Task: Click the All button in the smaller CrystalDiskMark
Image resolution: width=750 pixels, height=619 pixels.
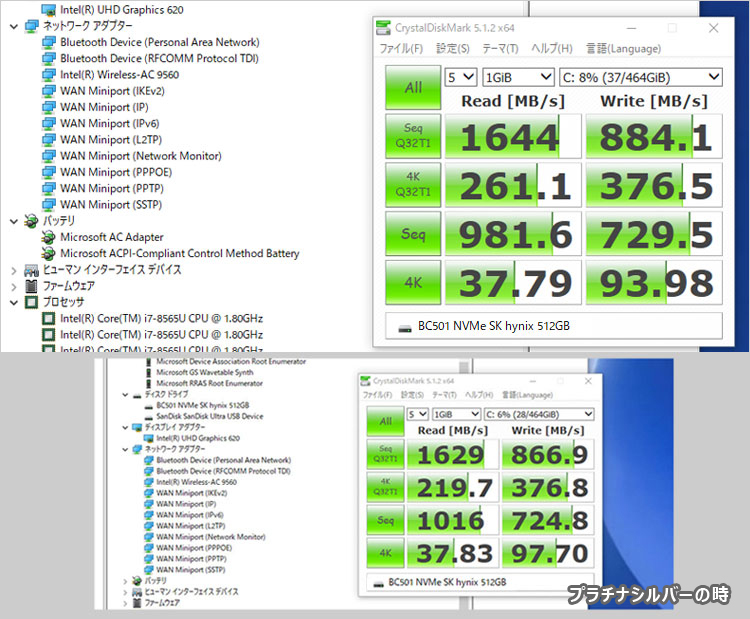Action: click(x=386, y=421)
